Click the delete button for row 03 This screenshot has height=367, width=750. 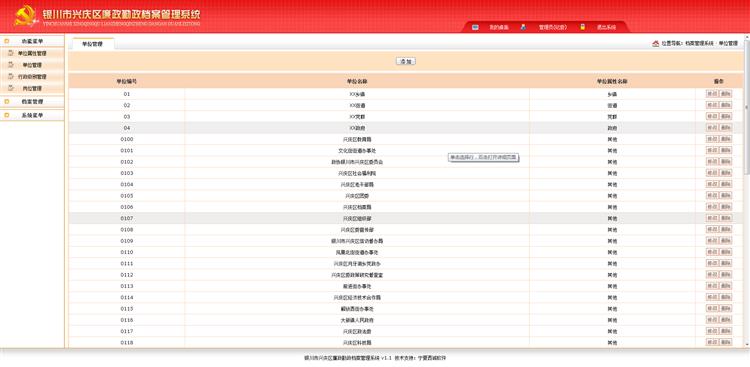coord(726,116)
